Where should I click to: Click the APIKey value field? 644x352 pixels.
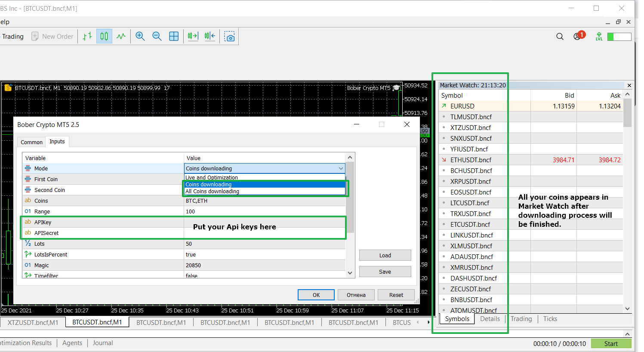tap(265, 222)
